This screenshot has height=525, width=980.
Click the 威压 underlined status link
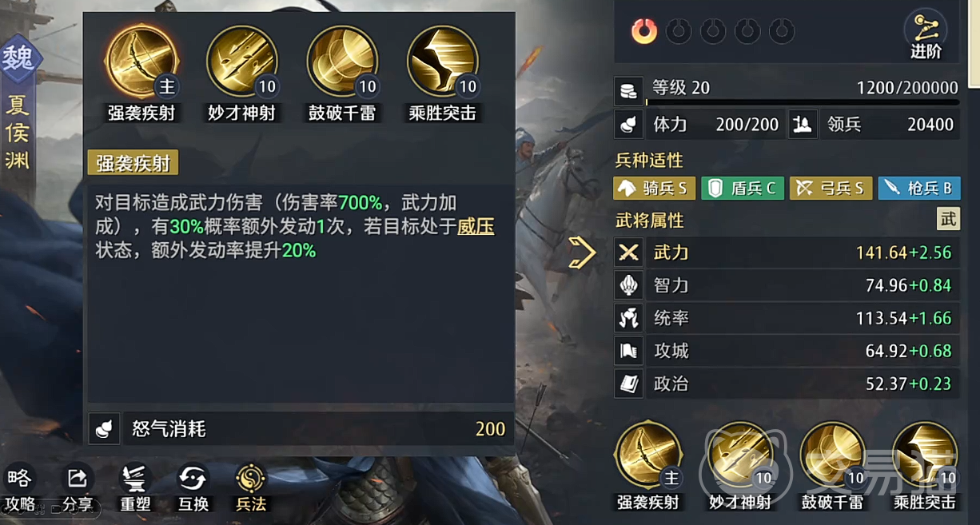[x=476, y=227]
